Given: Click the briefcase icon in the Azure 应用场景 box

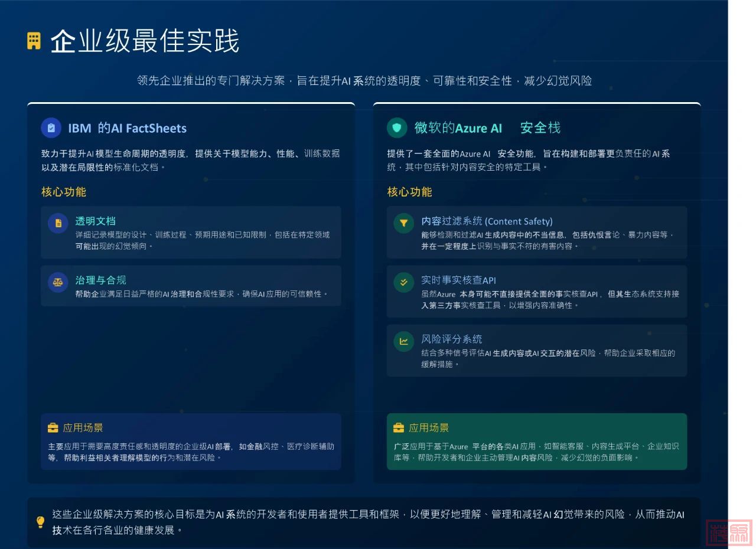Looking at the screenshot, I should pyautogui.click(x=399, y=428).
